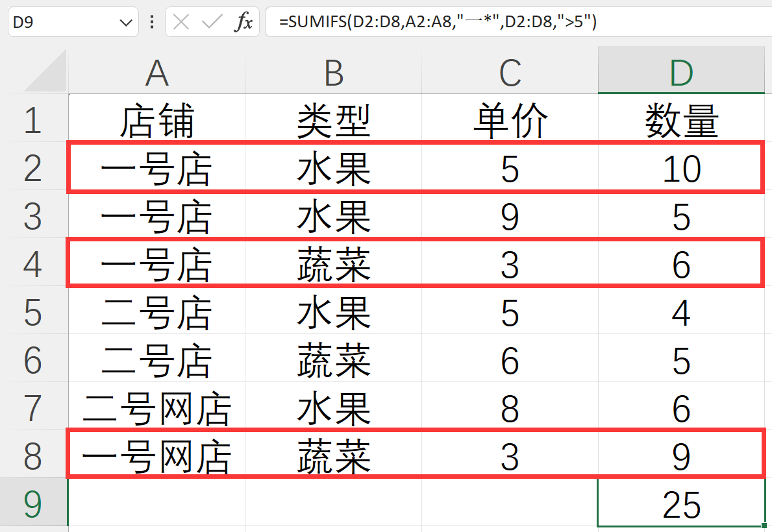Select row 1 header
The image size is (772, 532).
[x=33, y=120]
